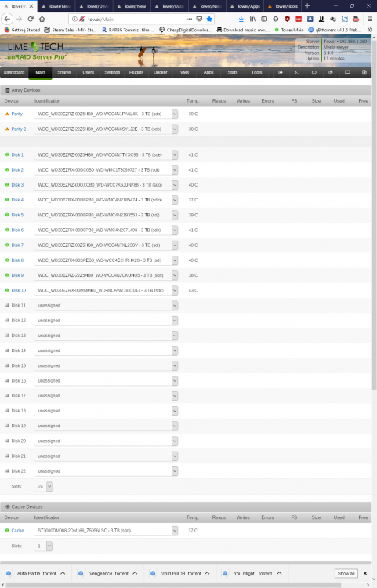Show more bookmarks overflow chevron

(370, 30)
